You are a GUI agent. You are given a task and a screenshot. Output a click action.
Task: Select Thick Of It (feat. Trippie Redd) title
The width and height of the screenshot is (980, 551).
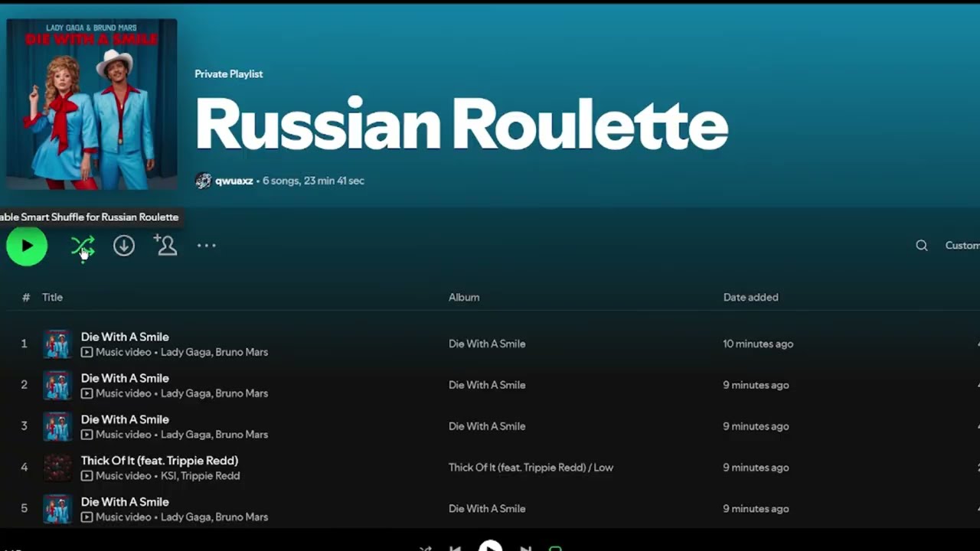(159, 461)
